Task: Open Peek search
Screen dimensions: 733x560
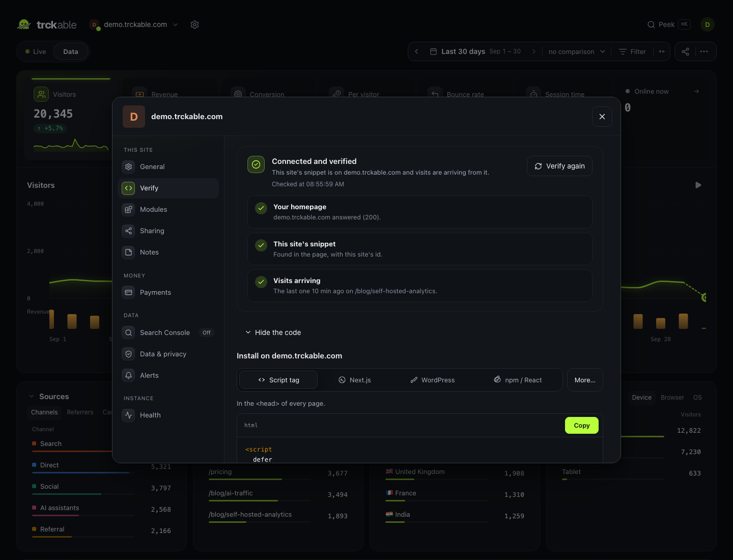Action: [669, 24]
